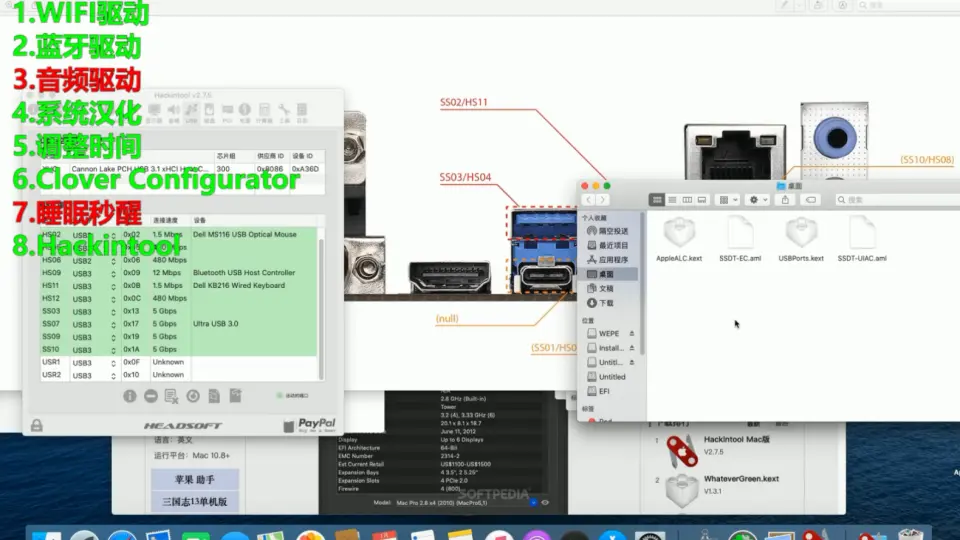The image size is (960, 540).
Task: Select the Cannon Lake PCH USB controller row
Action: (x=182, y=169)
